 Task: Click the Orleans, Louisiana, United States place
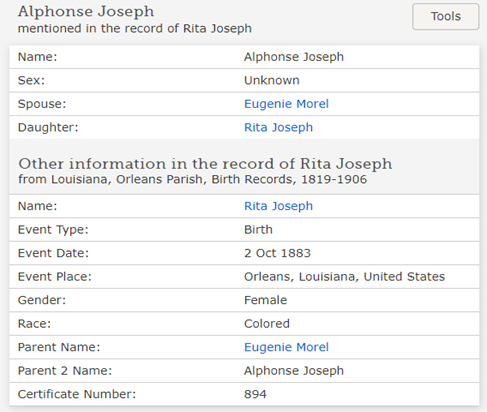point(344,277)
